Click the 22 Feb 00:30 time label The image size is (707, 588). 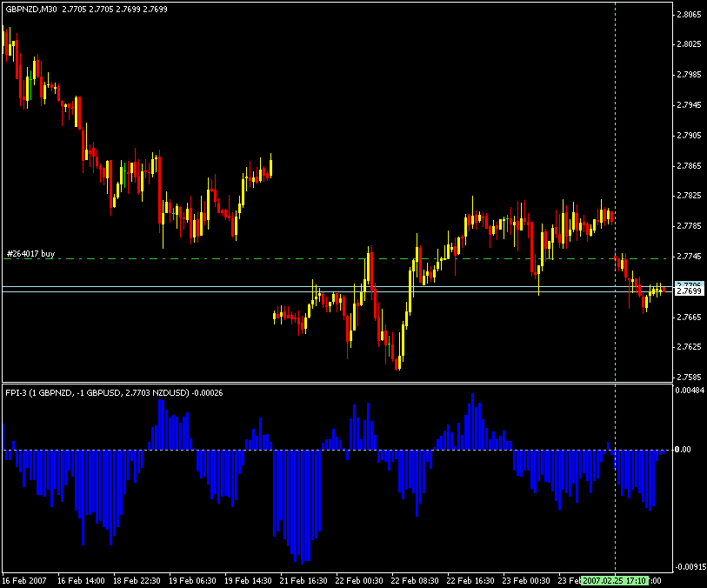click(x=359, y=580)
